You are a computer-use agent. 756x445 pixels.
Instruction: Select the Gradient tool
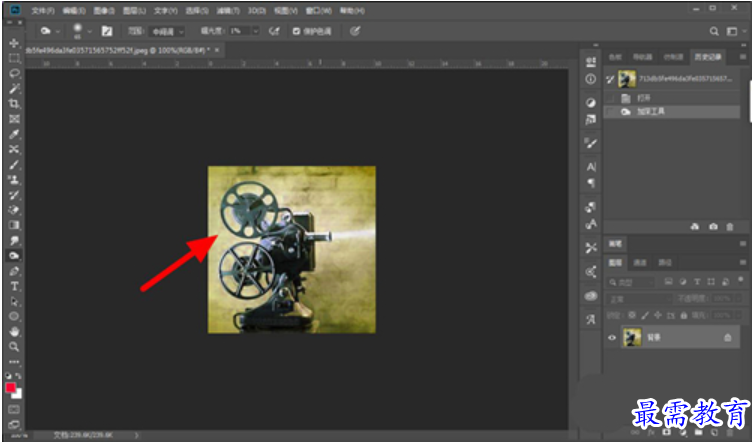14,225
